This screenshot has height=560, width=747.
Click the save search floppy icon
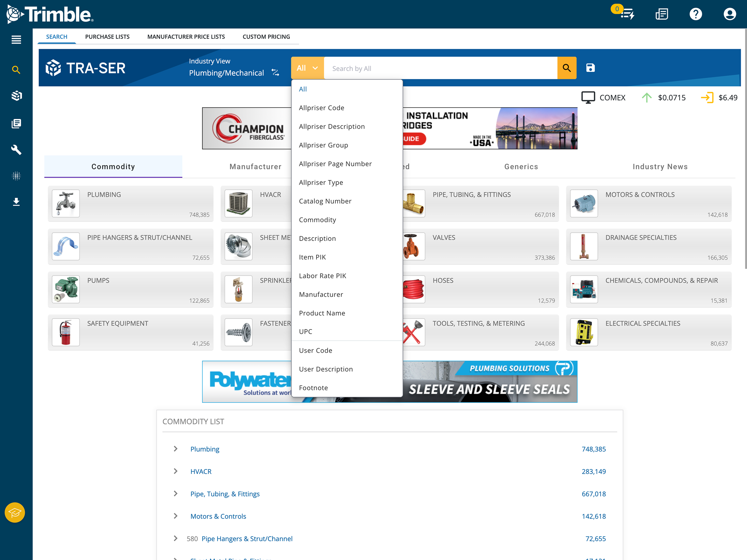click(590, 68)
